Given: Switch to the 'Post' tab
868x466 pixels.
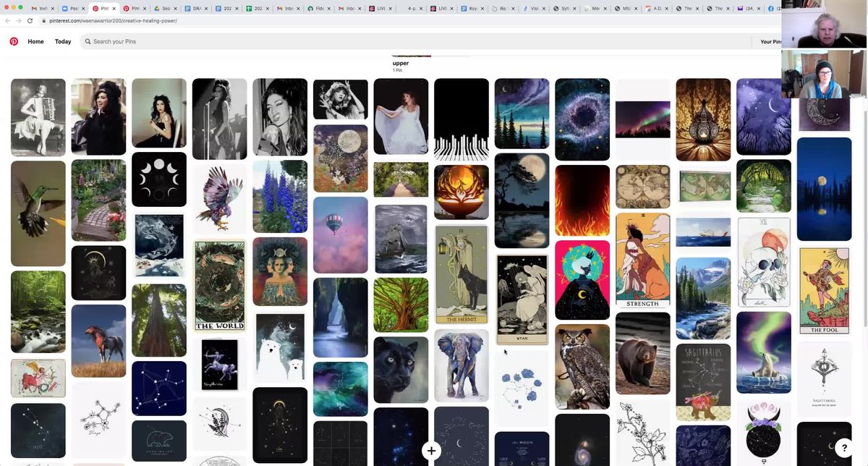Looking at the screenshot, I should (x=73, y=9).
